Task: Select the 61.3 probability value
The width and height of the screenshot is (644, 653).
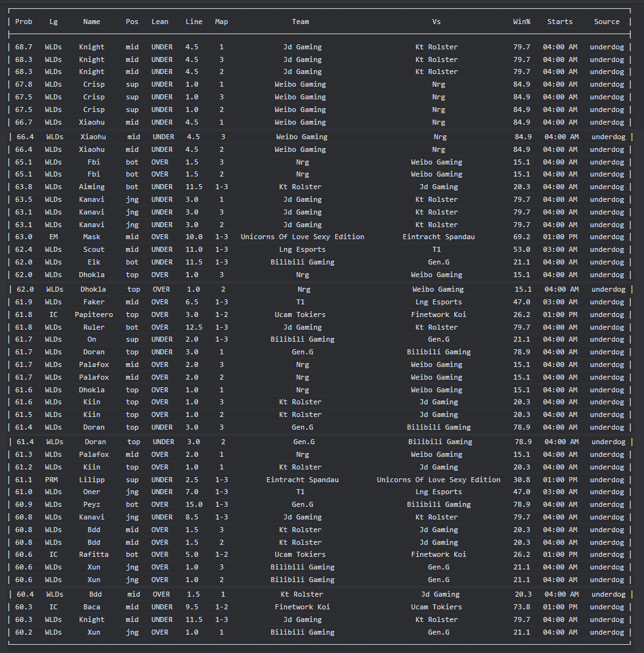Action: point(24,455)
